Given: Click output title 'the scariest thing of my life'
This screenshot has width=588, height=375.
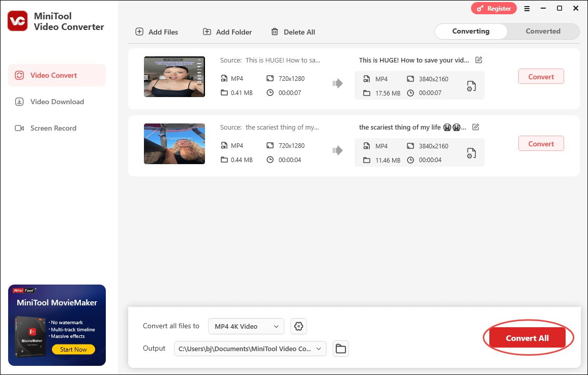Looking at the screenshot, I should (x=400, y=128).
